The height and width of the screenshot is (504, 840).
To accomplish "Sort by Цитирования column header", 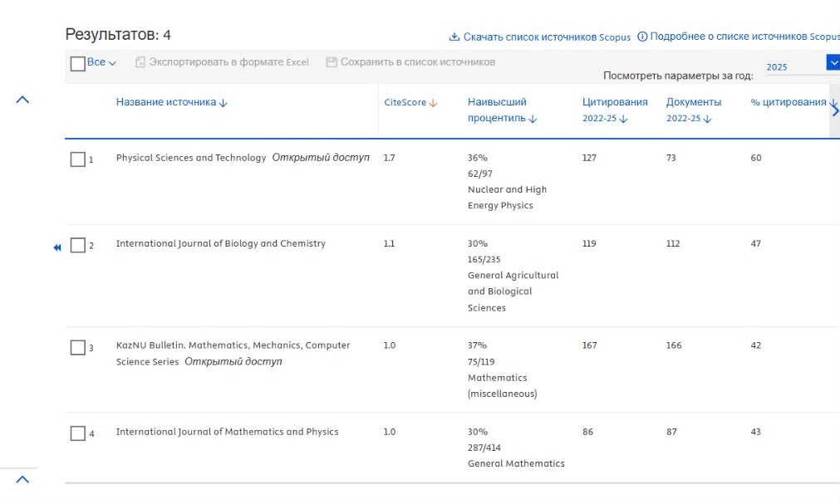I will (x=615, y=102).
